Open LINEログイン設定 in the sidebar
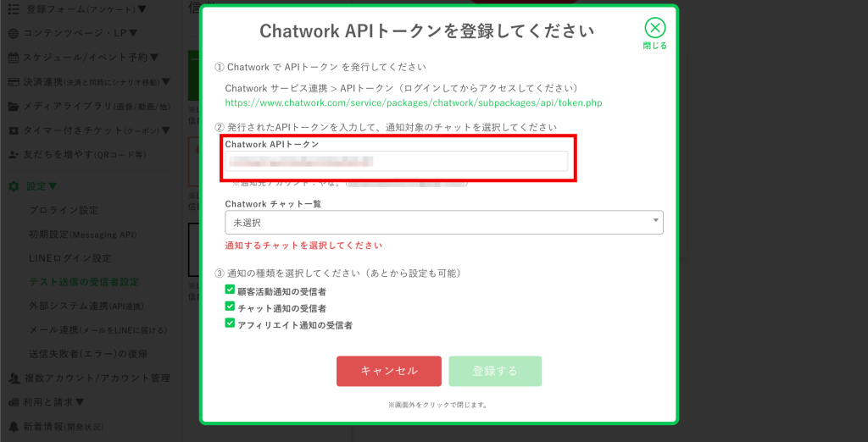The height and width of the screenshot is (442, 868). click(x=70, y=258)
